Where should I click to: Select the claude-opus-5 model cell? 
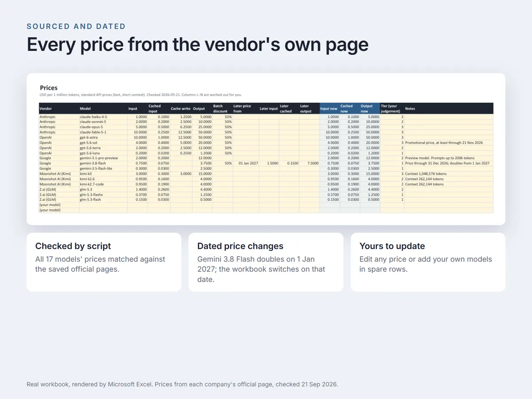103,127
